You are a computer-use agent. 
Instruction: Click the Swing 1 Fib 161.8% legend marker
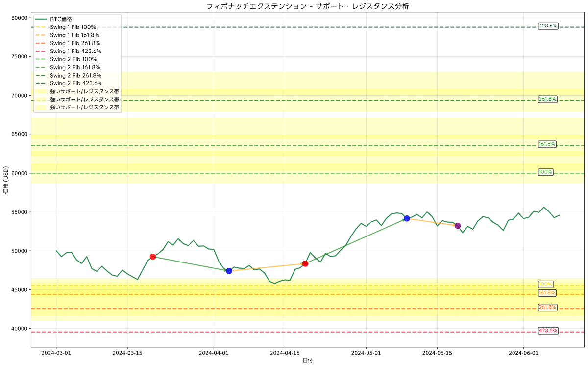pyautogui.click(x=42, y=35)
